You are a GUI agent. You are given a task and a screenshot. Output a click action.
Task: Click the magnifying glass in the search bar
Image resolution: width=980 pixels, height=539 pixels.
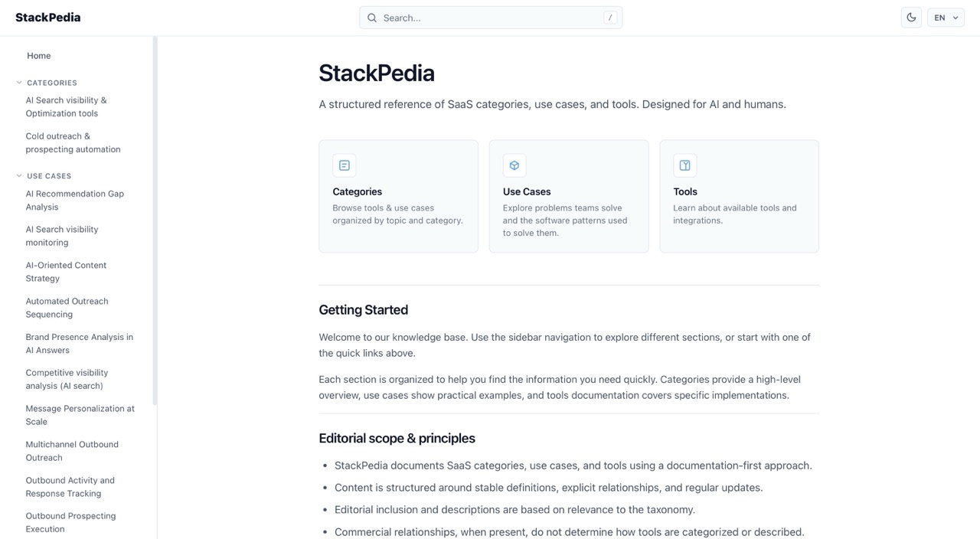click(x=372, y=17)
